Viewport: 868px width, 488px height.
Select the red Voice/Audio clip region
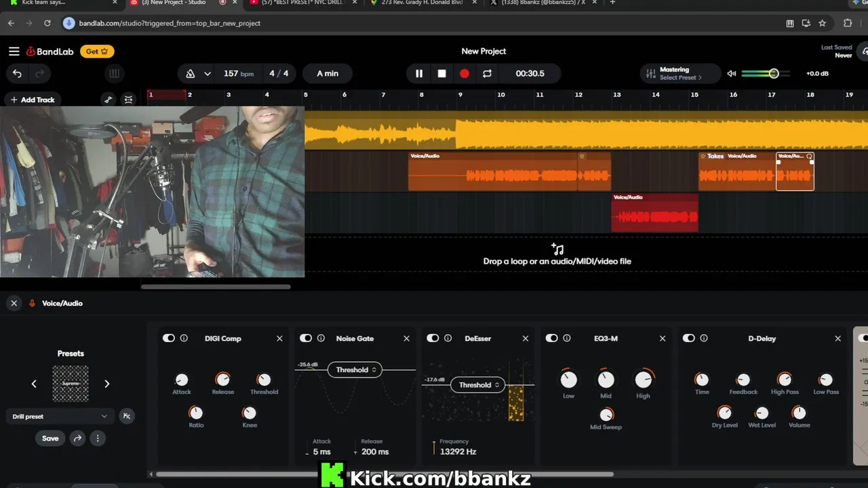(654, 213)
